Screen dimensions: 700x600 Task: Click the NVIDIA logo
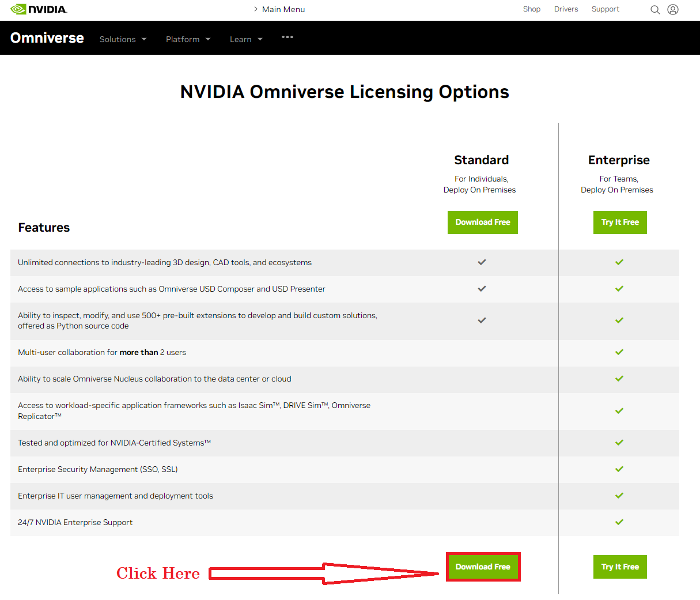click(x=39, y=9)
